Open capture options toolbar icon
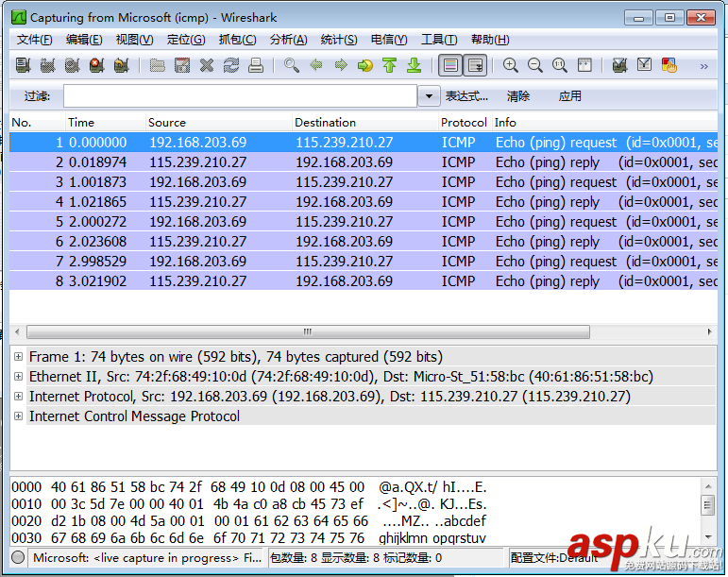The image size is (728, 577). 47,65
